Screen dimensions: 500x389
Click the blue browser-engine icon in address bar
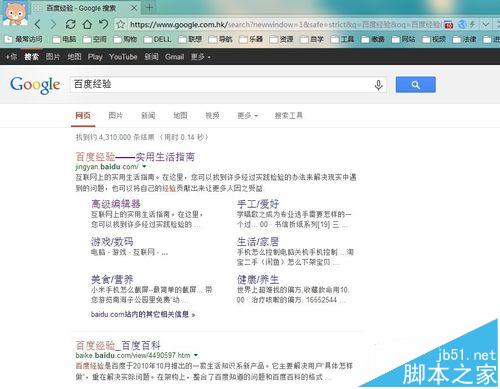(462, 24)
